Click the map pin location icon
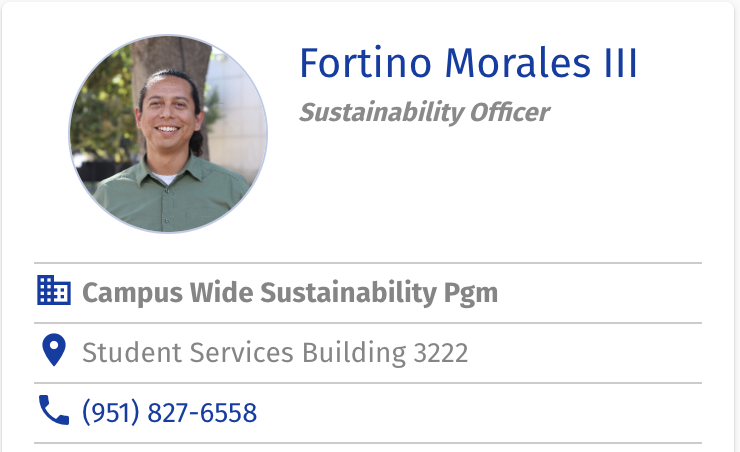Viewport: 740px width, 452px height. pyautogui.click(x=53, y=351)
